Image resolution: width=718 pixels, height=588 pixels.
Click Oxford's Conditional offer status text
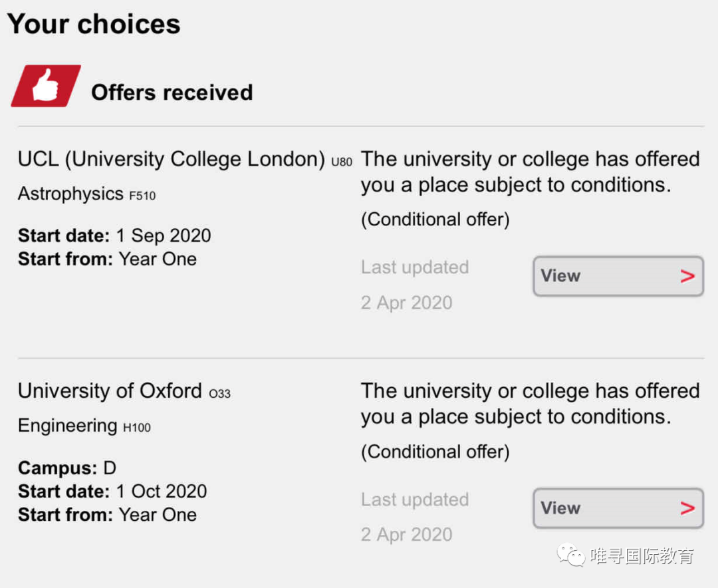(435, 452)
